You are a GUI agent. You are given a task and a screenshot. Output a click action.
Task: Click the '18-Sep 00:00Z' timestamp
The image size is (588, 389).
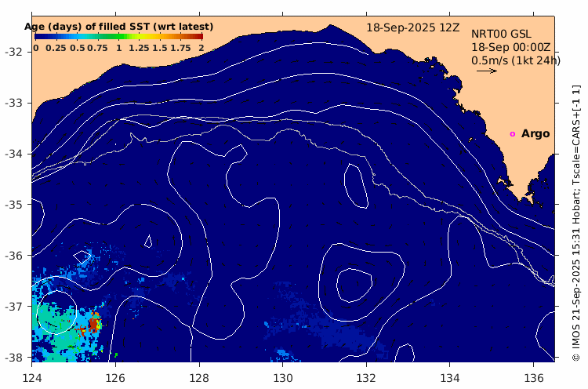510,47
